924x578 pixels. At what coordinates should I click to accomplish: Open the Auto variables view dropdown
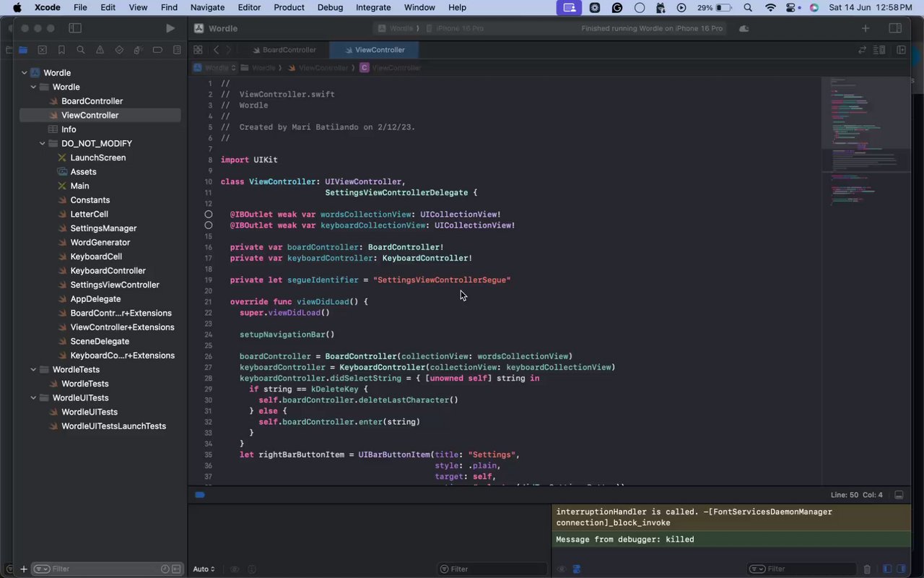204,569
